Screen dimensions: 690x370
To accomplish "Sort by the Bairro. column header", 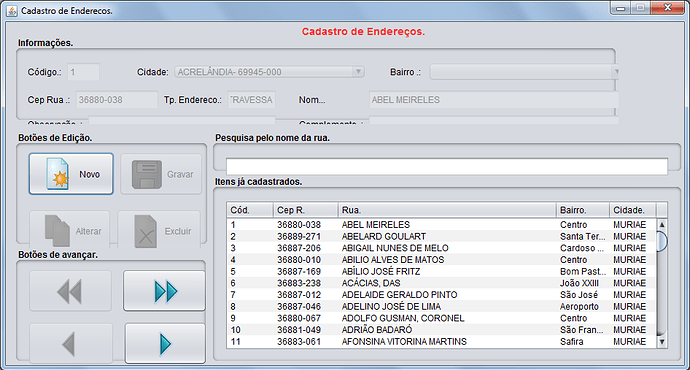I will (583, 210).
